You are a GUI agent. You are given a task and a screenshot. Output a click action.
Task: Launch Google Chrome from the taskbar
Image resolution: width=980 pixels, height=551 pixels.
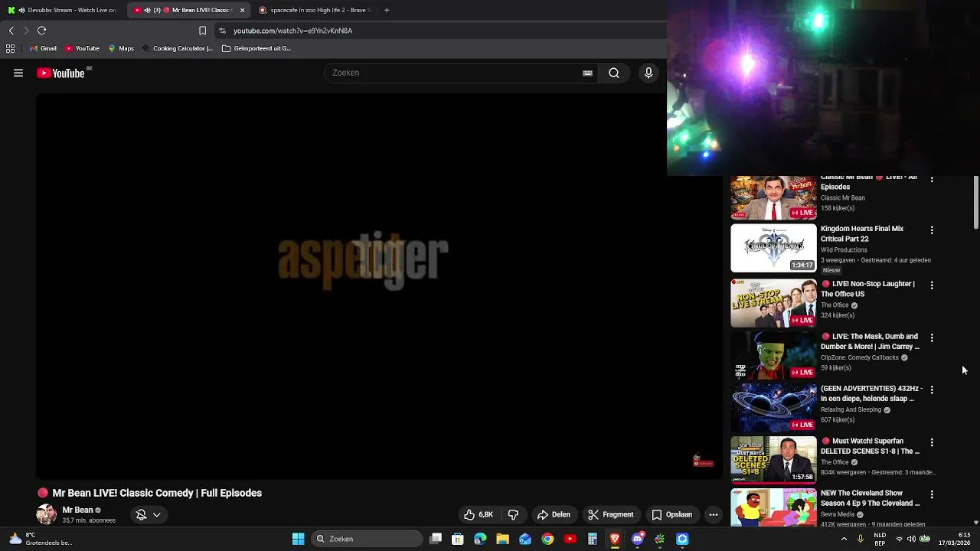point(547,539)
